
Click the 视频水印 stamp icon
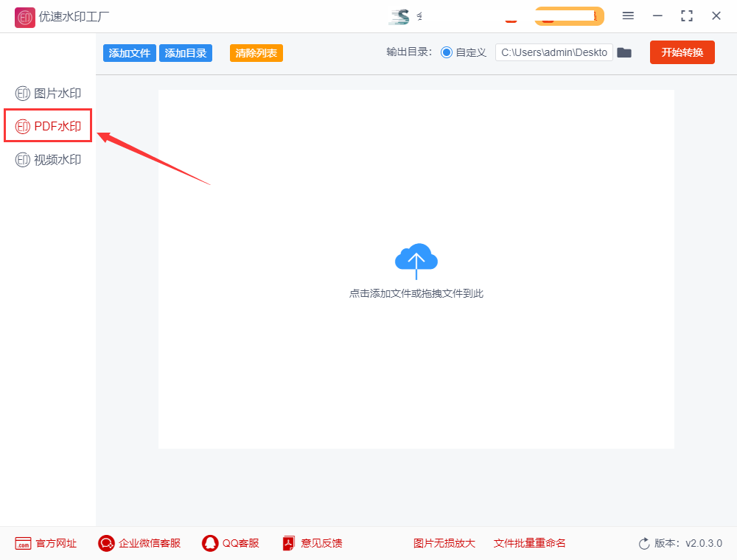pyautogui.click(x=23, y=160)
